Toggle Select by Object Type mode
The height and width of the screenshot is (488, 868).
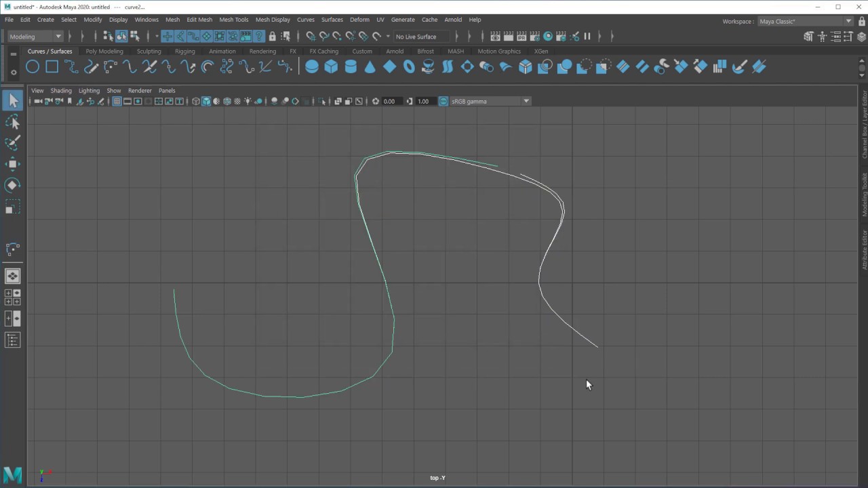(x=121, y=37)
